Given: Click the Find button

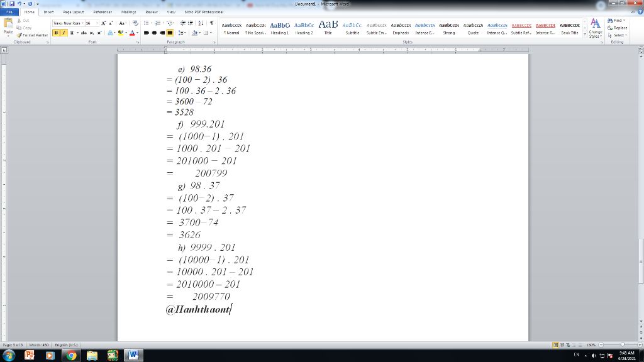Looking at the screenshot, I should click(x=616, y=21).
